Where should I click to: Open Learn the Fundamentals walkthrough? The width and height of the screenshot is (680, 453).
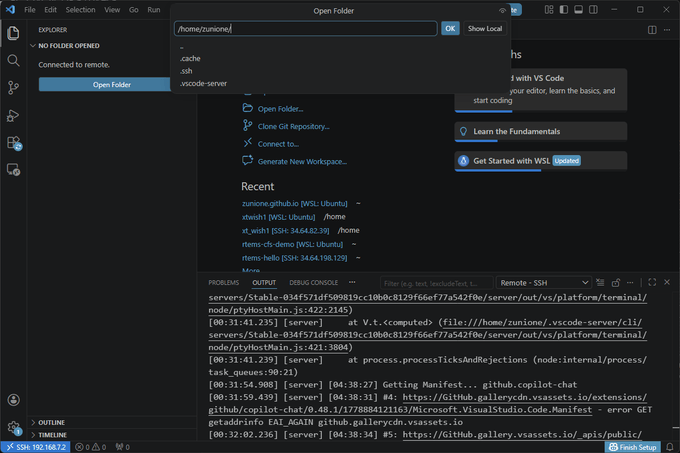coord(541,131)
